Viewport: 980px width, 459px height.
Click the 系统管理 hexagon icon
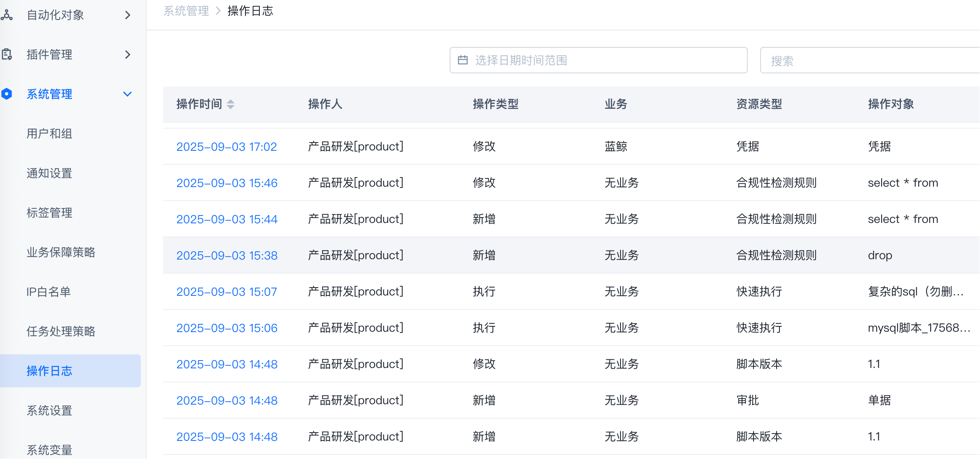click(7, 94)
